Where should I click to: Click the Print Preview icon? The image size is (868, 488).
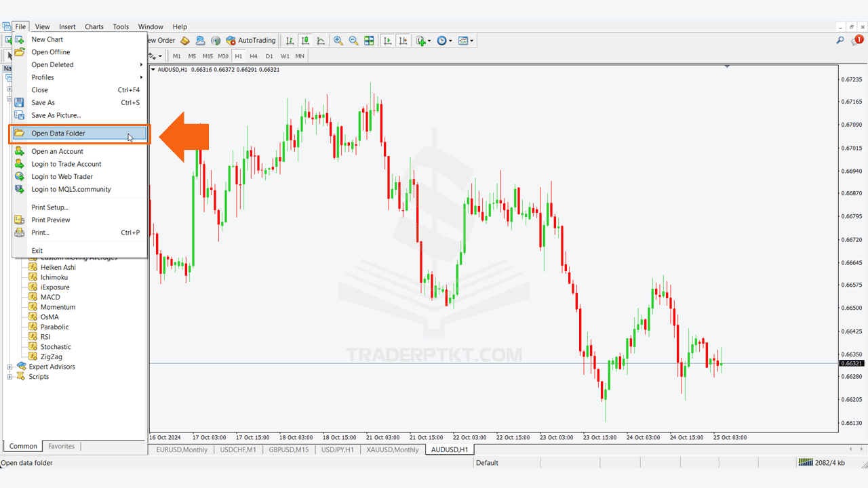pyautogui.click(x=19, y=220)
